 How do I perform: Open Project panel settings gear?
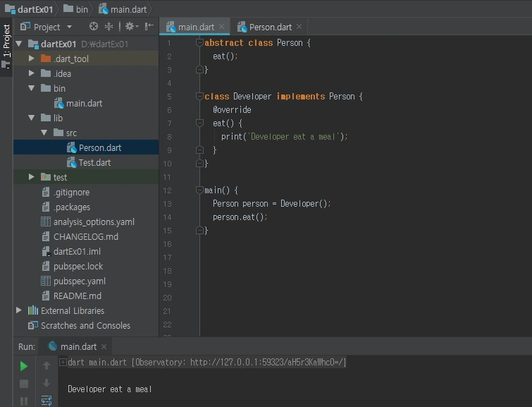[130, 27]
